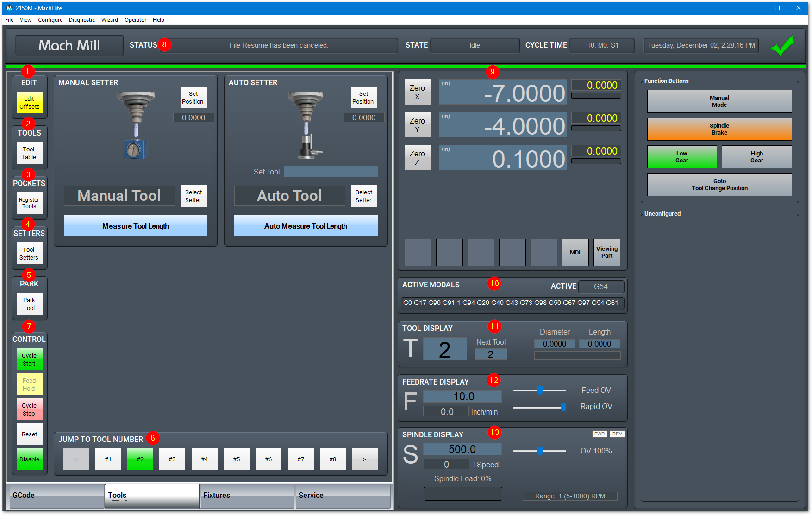812x515 pixels.
Task: Open the Wizard menu
Action: (x=110, y=20)
